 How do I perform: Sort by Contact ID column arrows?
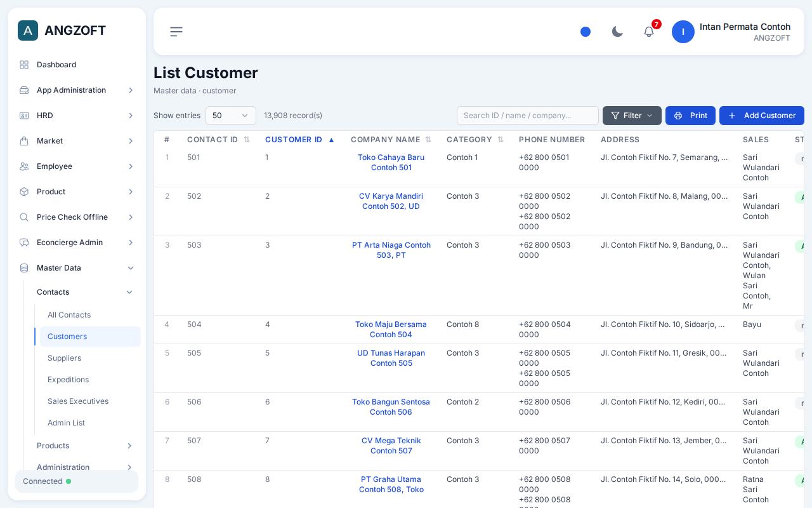[247, 140]
